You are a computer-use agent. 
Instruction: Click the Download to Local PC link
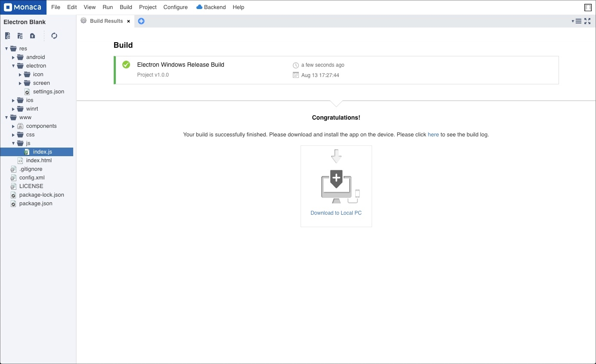click(x=336, y=213)
